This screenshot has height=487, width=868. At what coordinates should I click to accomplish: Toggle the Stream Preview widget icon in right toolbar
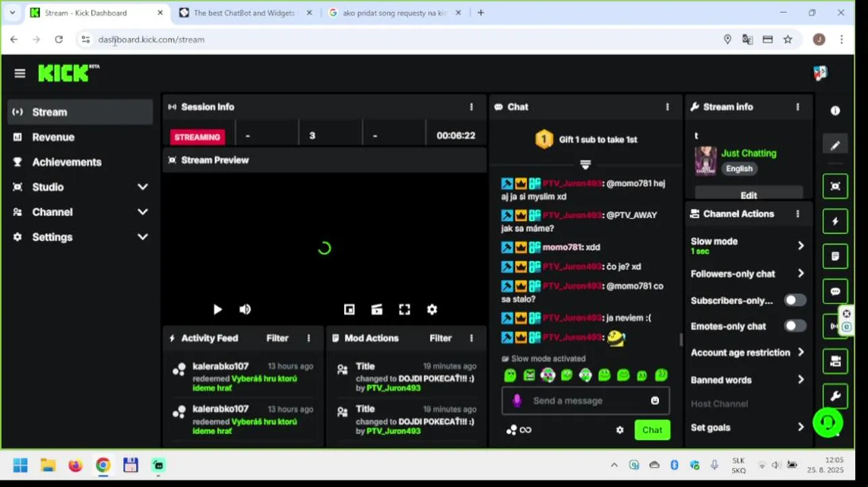(836, 186)
